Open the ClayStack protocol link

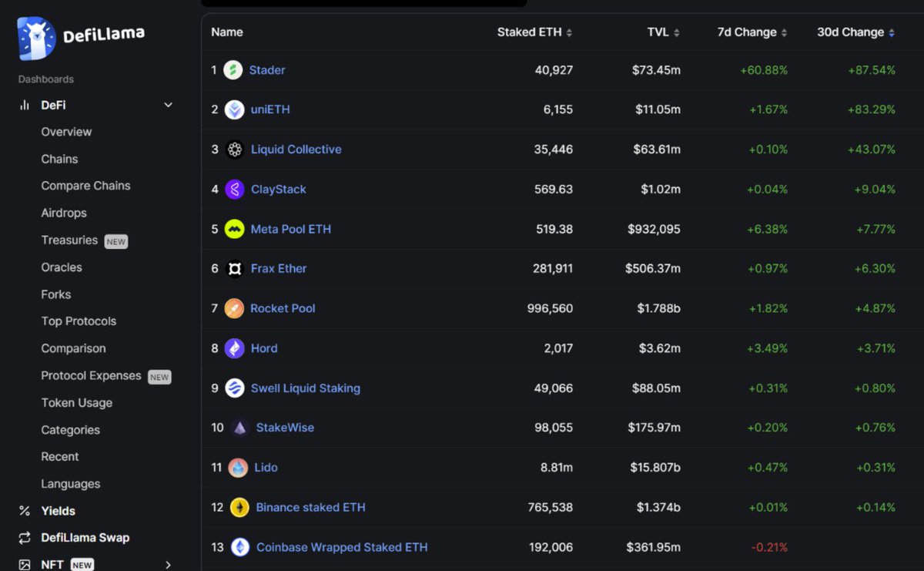point(279,190)
